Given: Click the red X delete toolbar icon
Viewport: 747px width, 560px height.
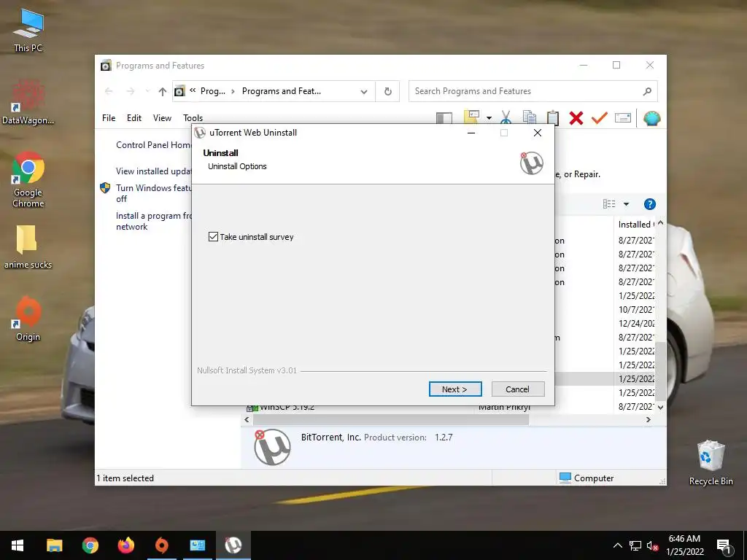Looking at the screenshot, I should 576,117.
